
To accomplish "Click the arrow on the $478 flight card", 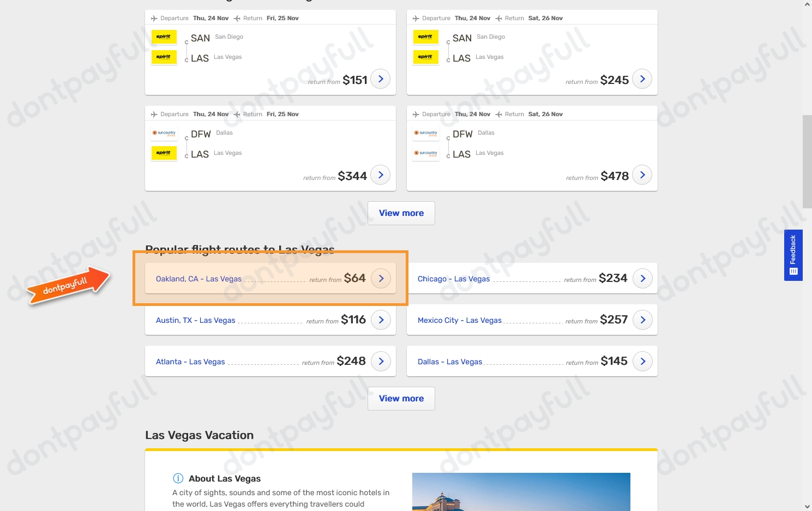I will (x=642, y=175).
